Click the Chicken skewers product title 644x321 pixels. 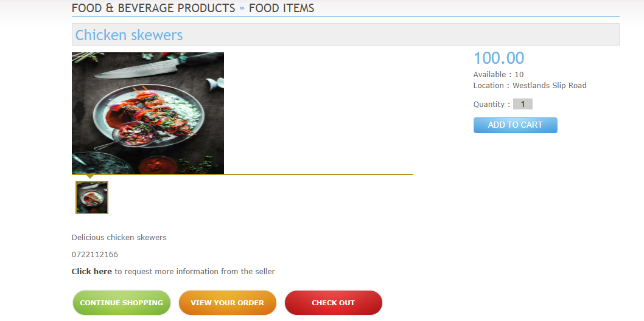point(129,35)
